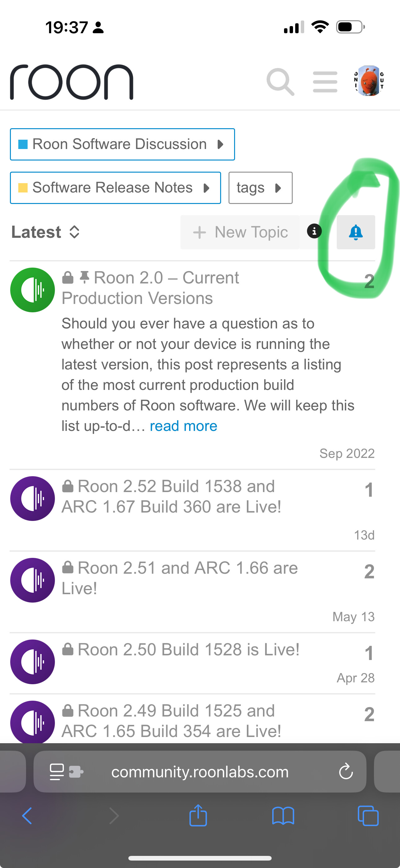Reload page with the refresh icon

[346, 772]
